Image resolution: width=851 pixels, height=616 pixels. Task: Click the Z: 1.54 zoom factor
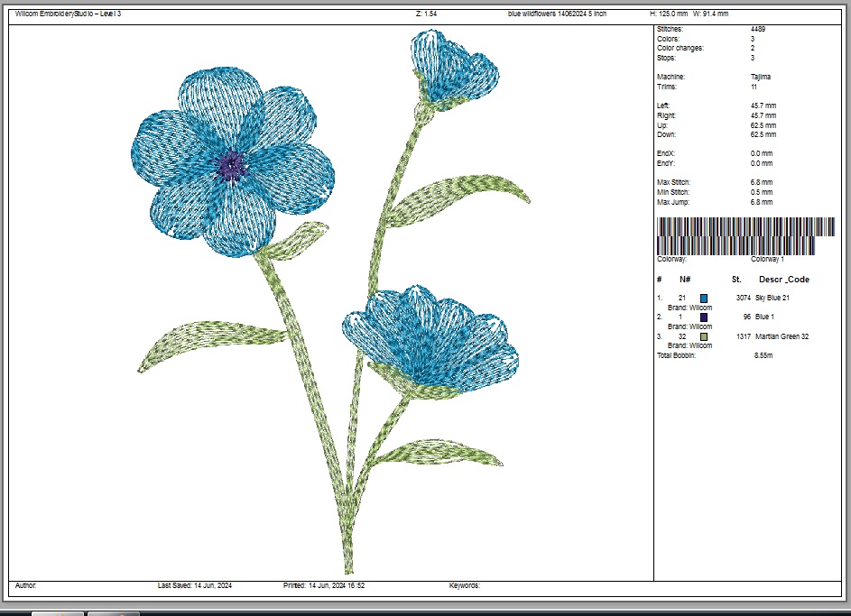click(x=426, y=14)
